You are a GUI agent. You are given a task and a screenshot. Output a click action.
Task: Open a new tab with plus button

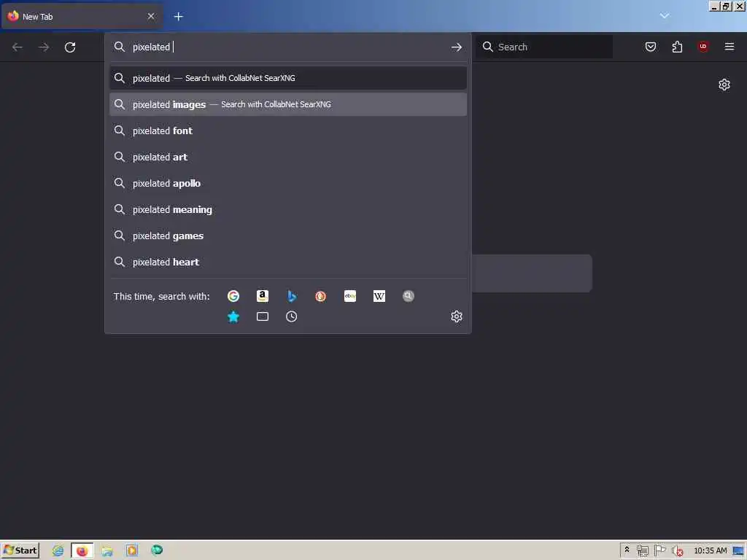pos(178,17)
